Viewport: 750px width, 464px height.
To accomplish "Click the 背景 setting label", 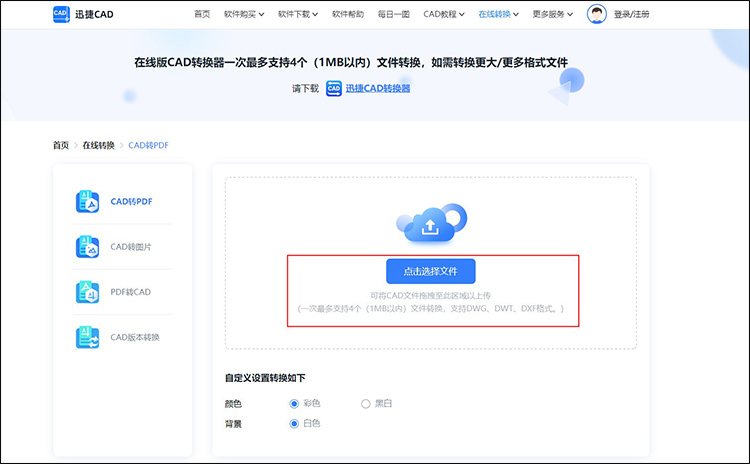I will (233, 424).
